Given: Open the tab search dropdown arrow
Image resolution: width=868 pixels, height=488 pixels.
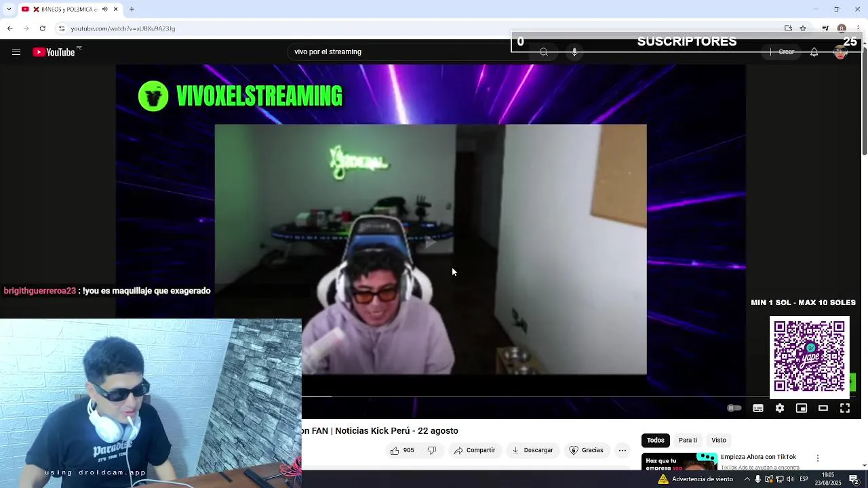Looking at the screenshot, I should [x=8, y=9].
